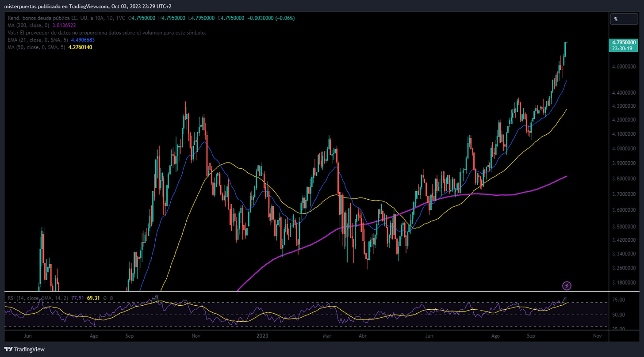Click the 50.00 RSI axis label
The width and height of the screenshot is (644, 357).
[x=618, y=315]
